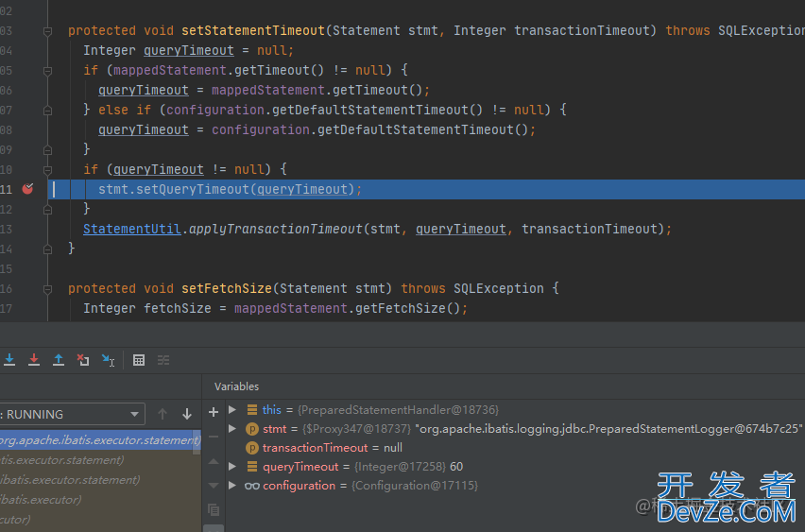This screenshot has height=532, width=805.
Task: Collapse the 'if (queryTimeout != null)' fold marker
Action: coord(48,170)
